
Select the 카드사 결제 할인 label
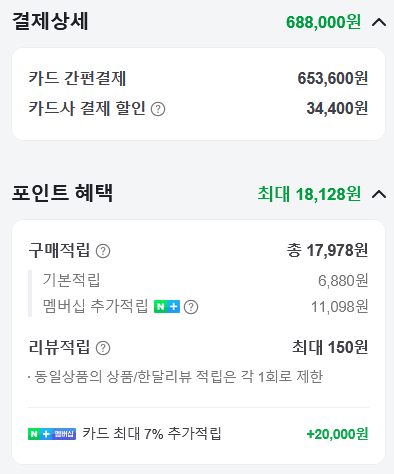(87, 108)
